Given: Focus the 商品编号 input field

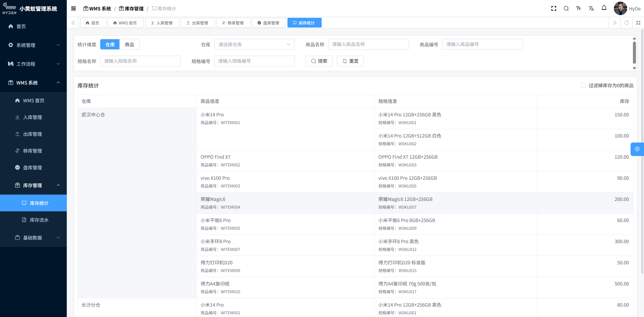Looking at the screenshot, I should click(x=482, y=44).
